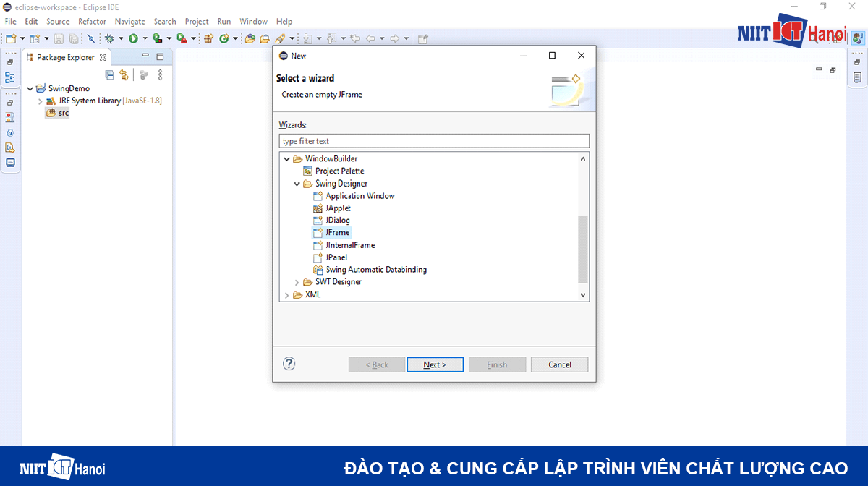868x486 pixels.
Task: Expand the SWT Designer category
Action: [297, 281]
